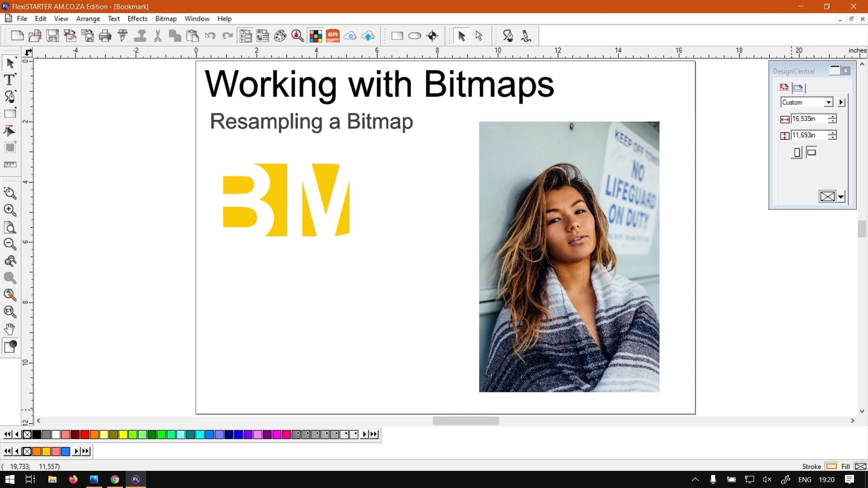Undo the last action with the Undo arrow
The height and width of the screenshot is (488, 868).
210,36
